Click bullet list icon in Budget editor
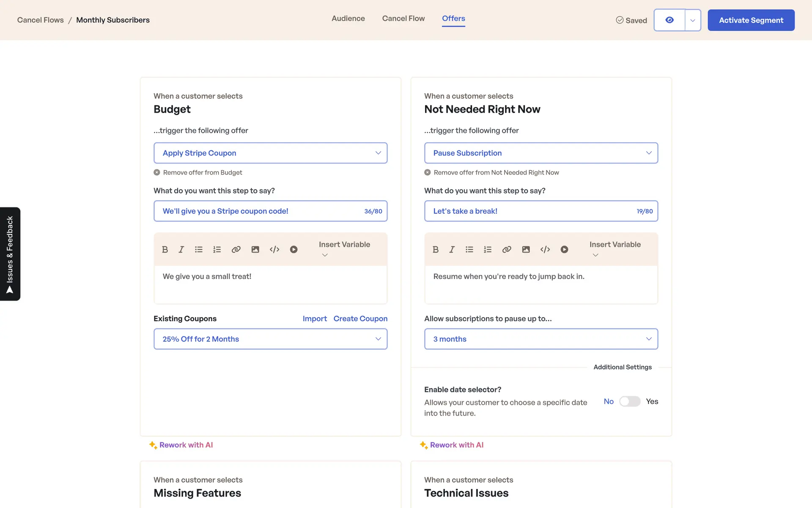 [198, 249]
